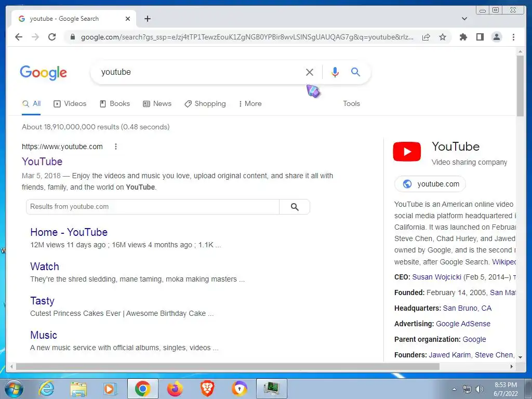
Task: Open the Google AdSense link
Action: point(463,324)
